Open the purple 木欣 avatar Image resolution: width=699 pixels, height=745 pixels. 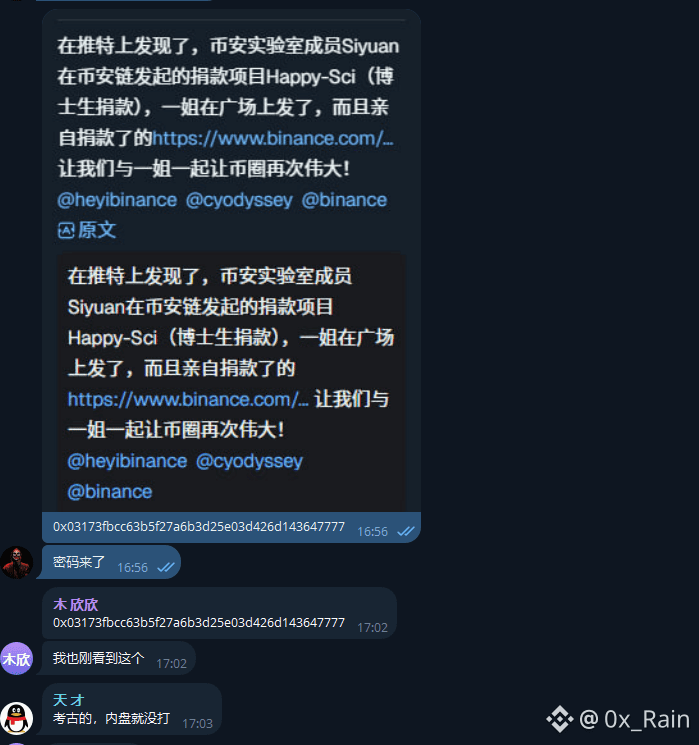click(17, 659)
